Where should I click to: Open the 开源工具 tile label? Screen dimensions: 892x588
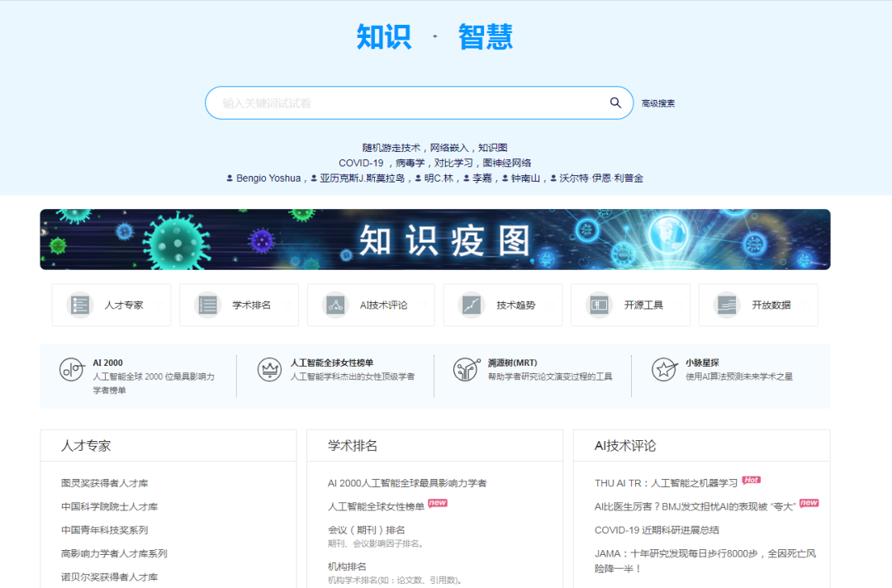[x=643, y=306]
